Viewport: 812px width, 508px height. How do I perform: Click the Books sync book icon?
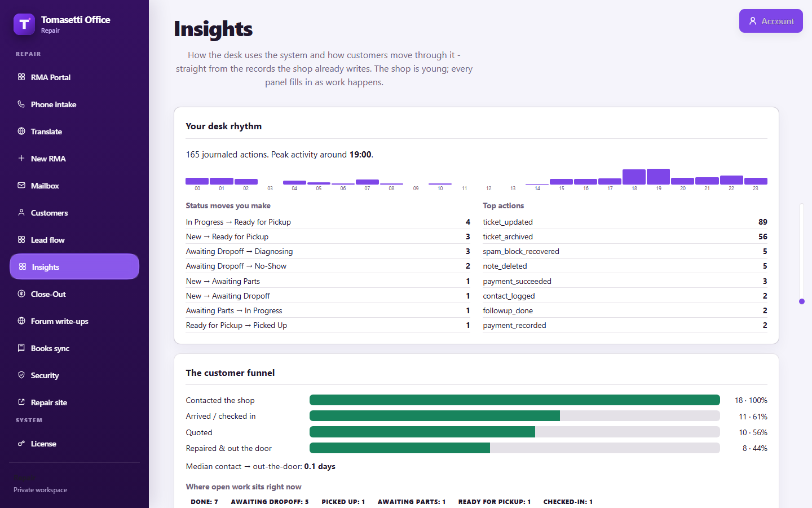click(x=21, y=348)
